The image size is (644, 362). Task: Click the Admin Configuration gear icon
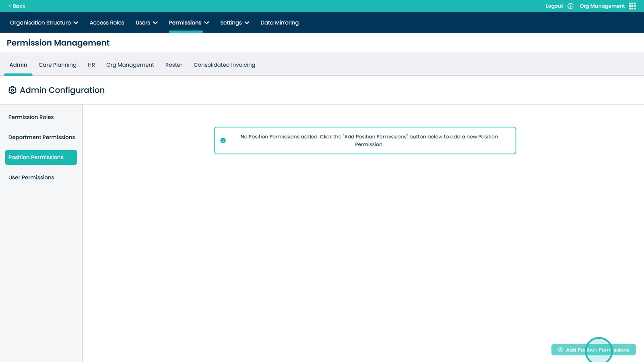coord(12,90)
